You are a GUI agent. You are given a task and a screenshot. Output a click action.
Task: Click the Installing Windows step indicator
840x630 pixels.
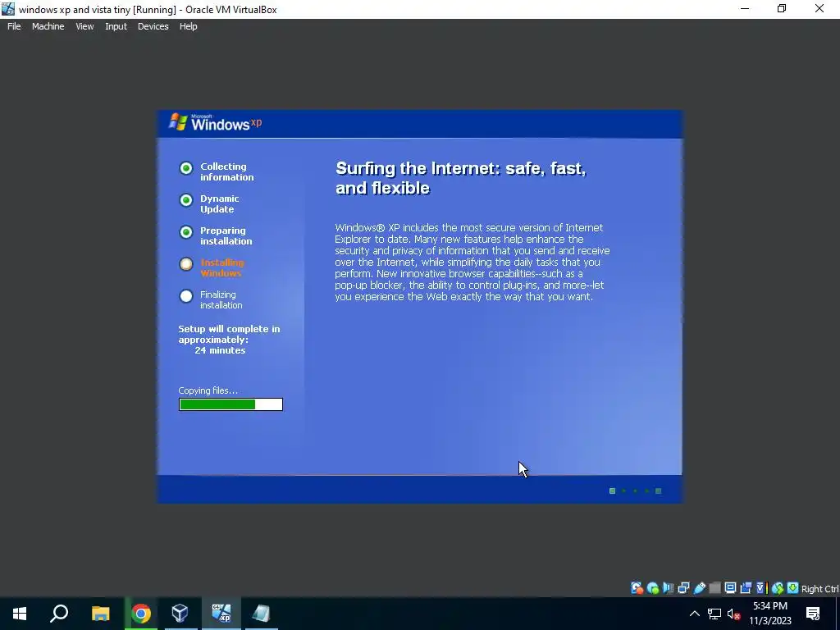click(x=186, y=264)
